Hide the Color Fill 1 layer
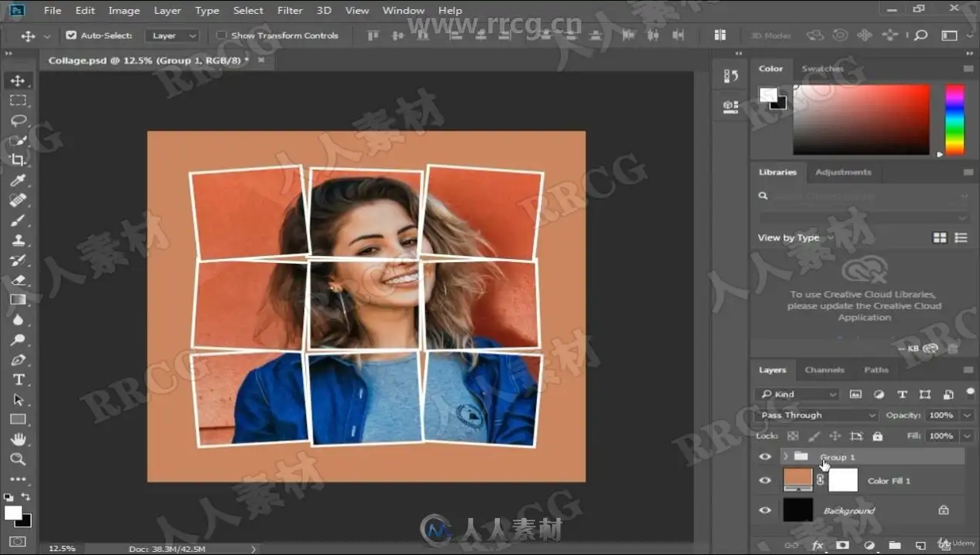This screenshot has width=980, height=555. [x=765, y=480]
